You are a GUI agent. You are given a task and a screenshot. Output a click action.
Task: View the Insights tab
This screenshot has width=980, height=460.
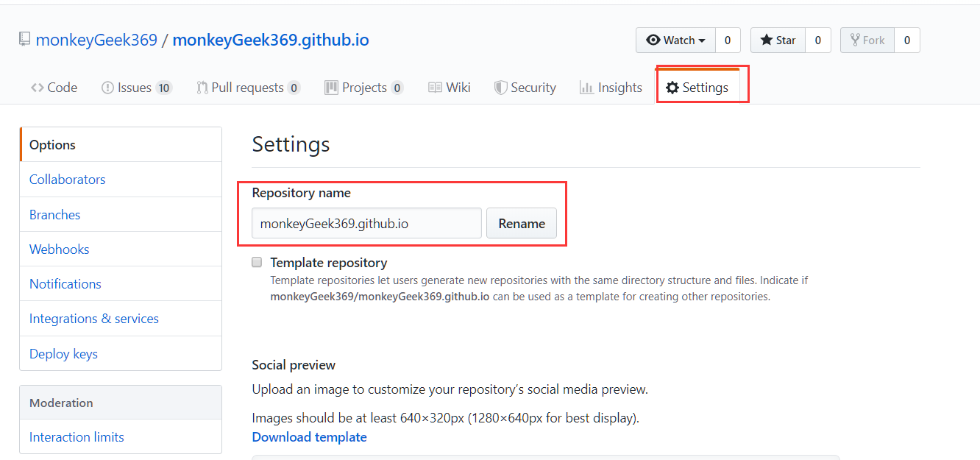click(x=611, y=88)
